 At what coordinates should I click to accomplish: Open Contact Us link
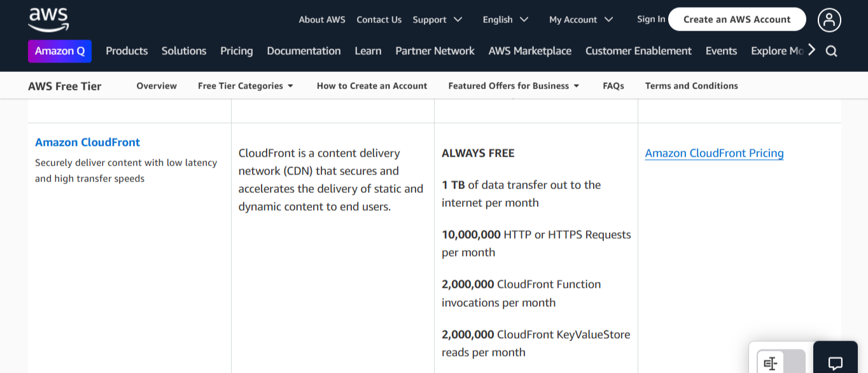379,20
